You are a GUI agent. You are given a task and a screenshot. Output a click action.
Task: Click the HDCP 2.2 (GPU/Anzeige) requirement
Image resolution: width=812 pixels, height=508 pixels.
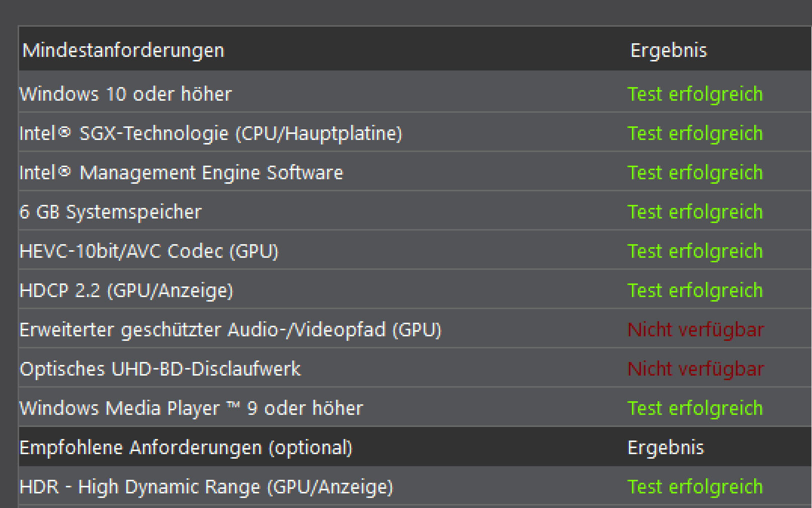click(x=126, y=291)
